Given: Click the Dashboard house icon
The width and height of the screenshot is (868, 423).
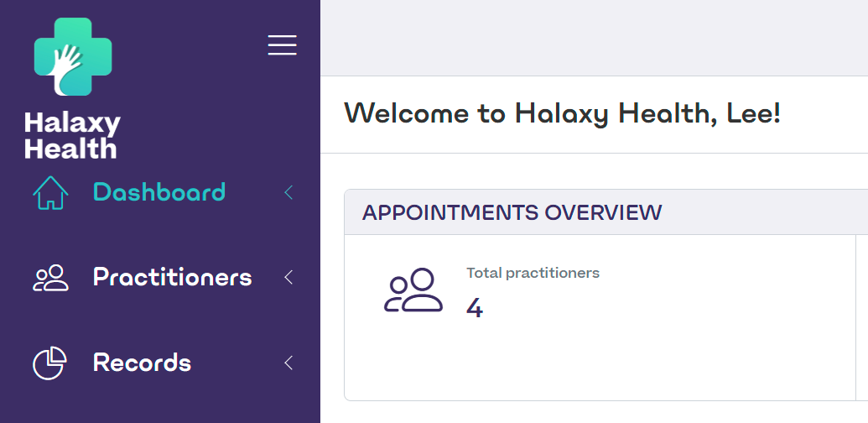Looking at the screenshot, I should 50,193.
